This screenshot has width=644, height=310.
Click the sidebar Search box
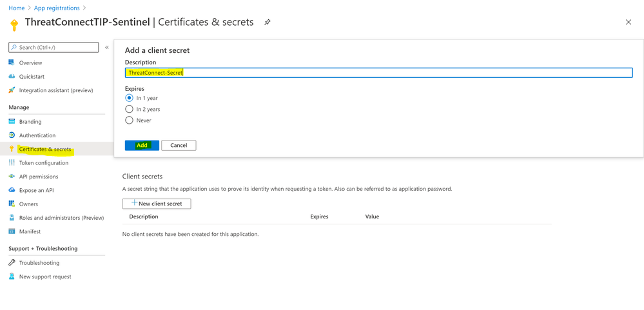click(54, 48)
